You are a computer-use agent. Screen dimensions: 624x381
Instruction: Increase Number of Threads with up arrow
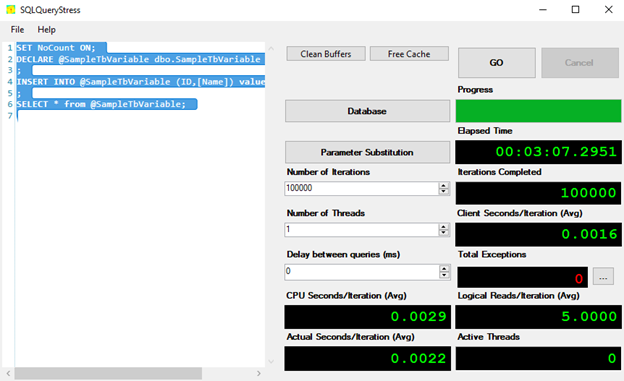444,227
